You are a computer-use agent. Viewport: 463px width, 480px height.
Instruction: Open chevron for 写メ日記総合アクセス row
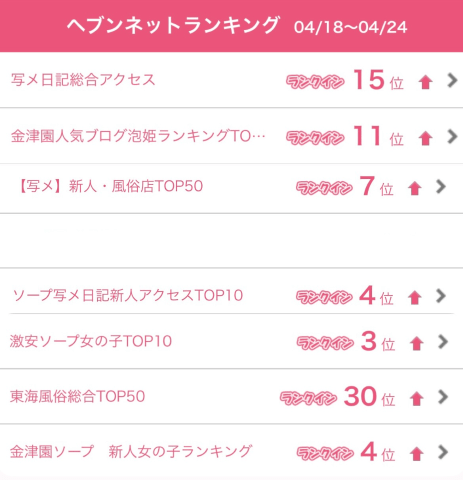tap(452, 80)
